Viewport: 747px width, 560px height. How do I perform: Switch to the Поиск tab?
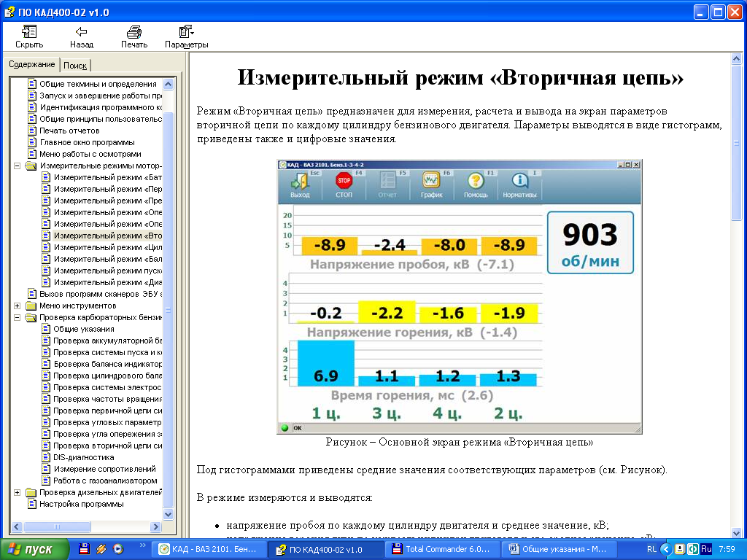(75, 66)
